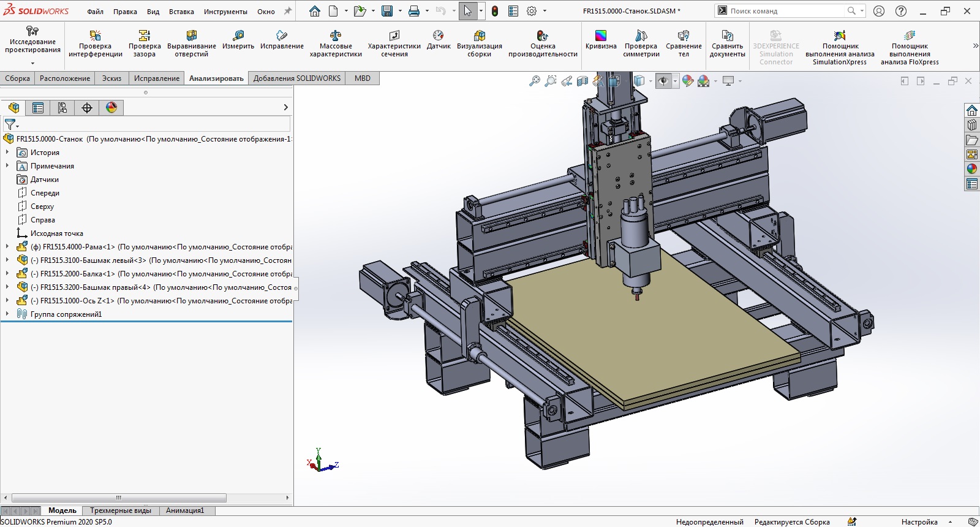
Task: Click the Rebuild traffic light icon
Action: pos(495,11)
